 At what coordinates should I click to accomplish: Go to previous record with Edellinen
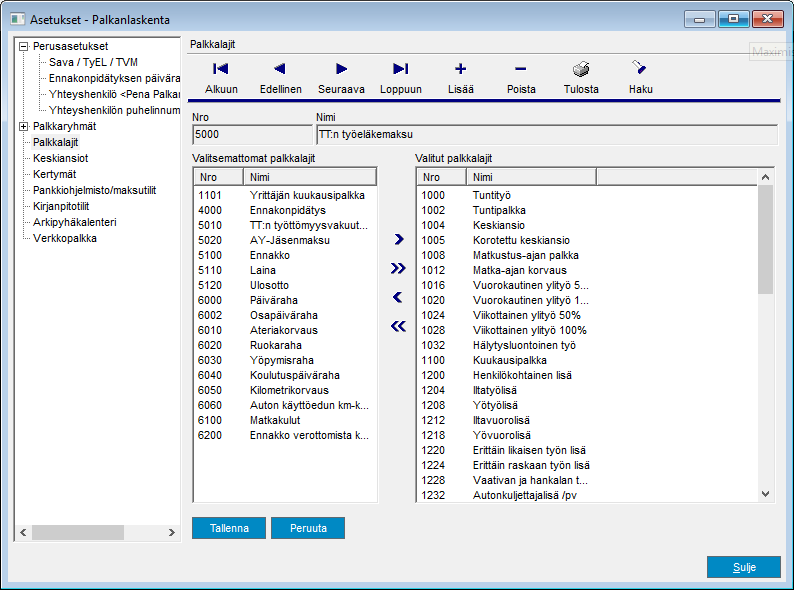click(x=281, y=77)
